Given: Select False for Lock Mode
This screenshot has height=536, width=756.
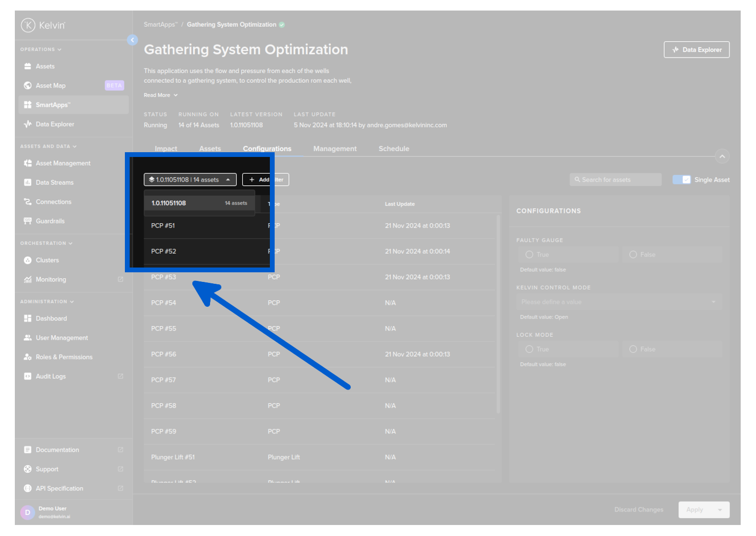Looking at the screenshot, I should tap(633, 349).
